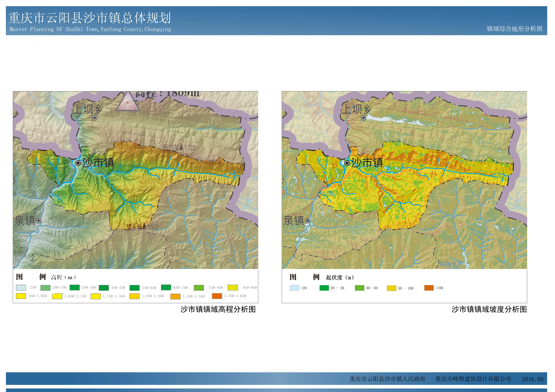Click footer text 重庆市云阳县沙市镇人民政府
This screenshot has width=555, height=392.
pos(387,379)
